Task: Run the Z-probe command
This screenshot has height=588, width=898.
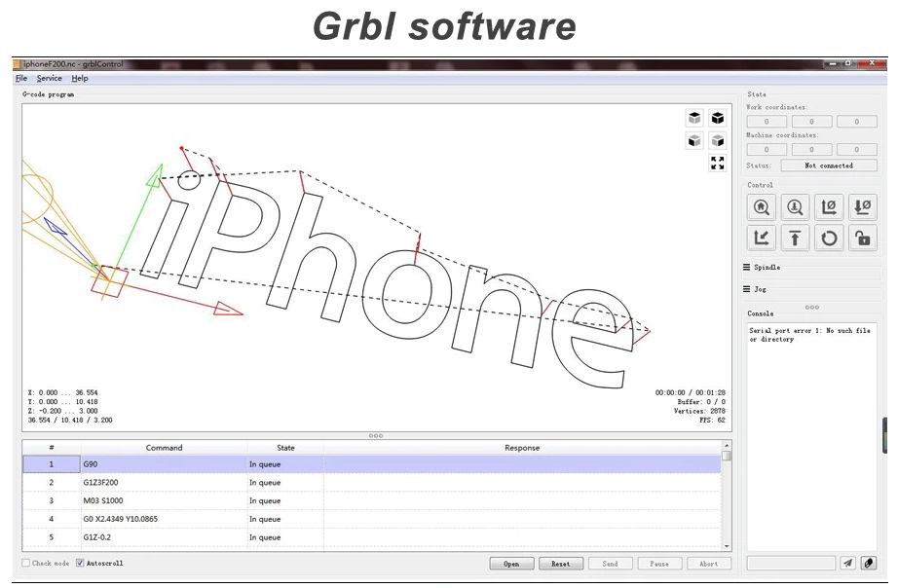Action: click(795, 206)
